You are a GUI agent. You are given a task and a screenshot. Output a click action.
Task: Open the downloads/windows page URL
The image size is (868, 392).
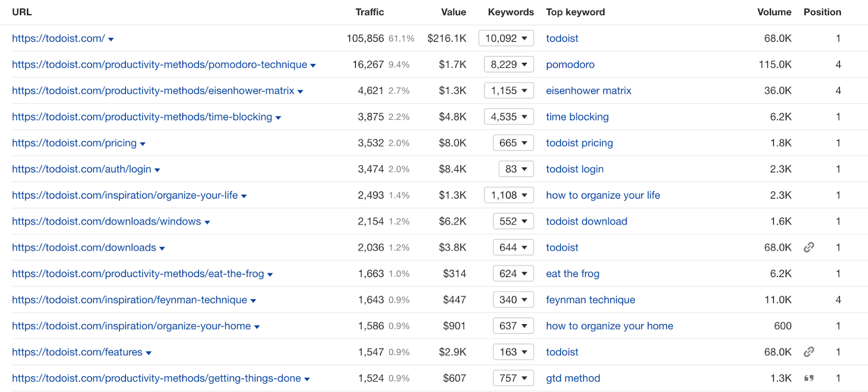pyautogui.click(x=106, y=221)
